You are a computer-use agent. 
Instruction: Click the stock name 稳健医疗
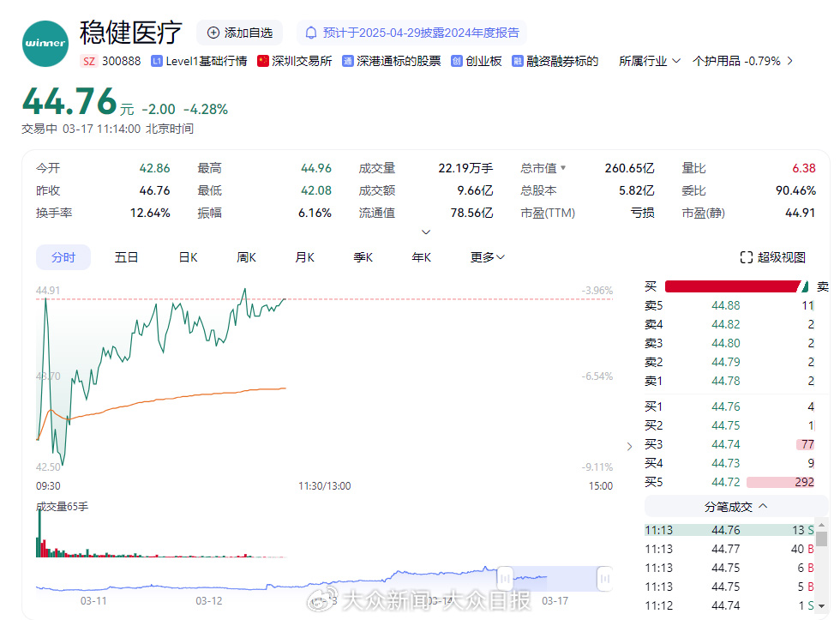(x=131, y=33)
